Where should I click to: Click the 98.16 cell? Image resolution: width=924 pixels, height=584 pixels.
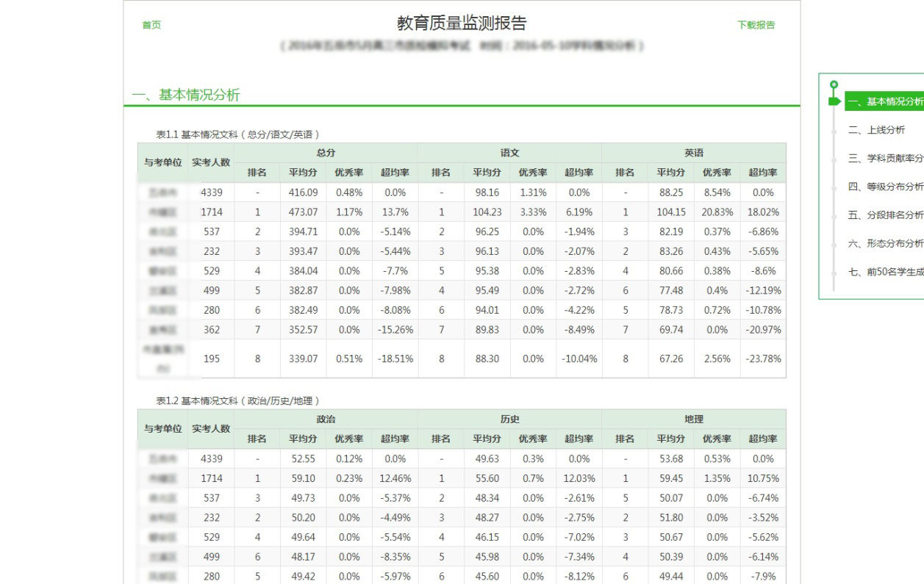(487, 192)
